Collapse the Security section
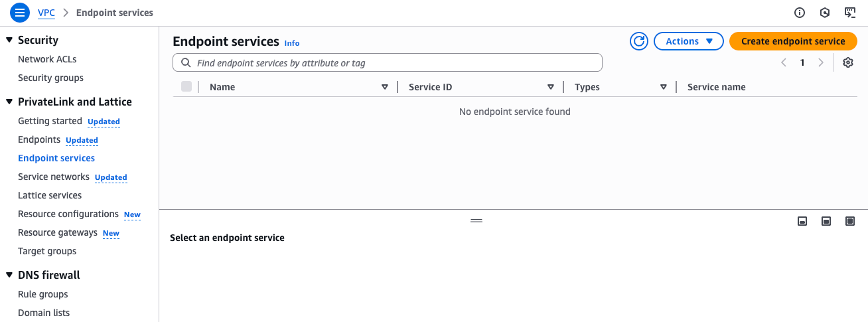Screen dimensions: 868x322 pyautogui.click(x=9, y=40)
